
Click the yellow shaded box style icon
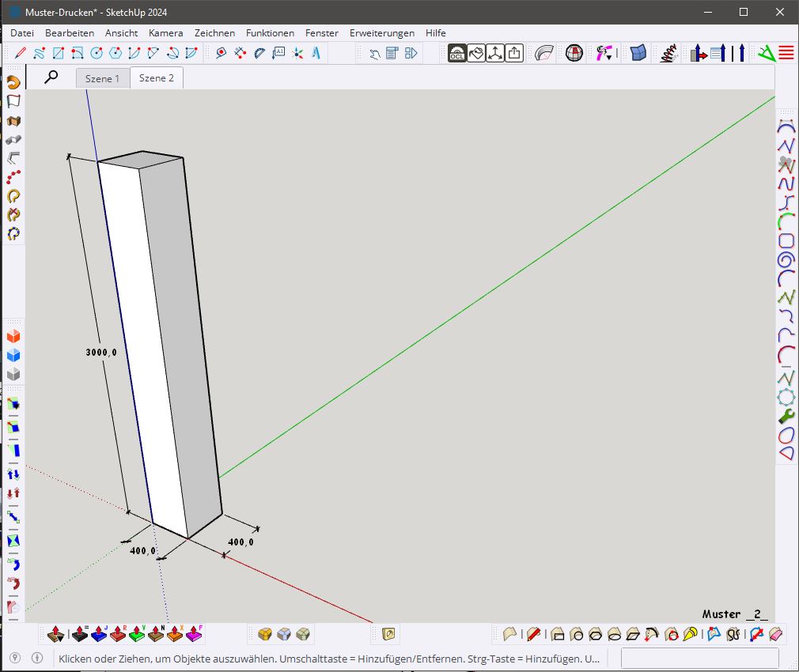(265, 634)
